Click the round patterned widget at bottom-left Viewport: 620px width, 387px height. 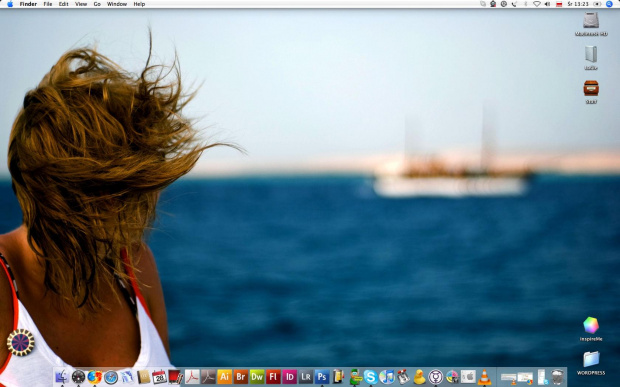point(21,342)
